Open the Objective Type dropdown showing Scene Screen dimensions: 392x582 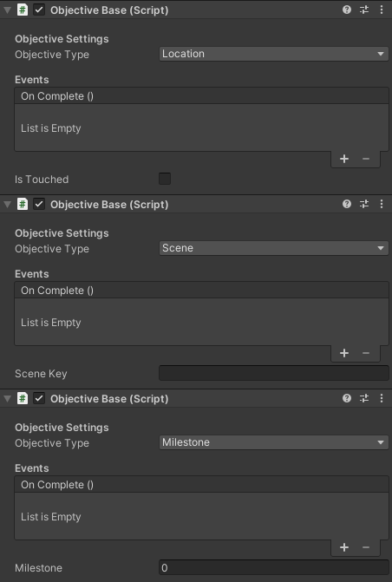tap(273, 248)
